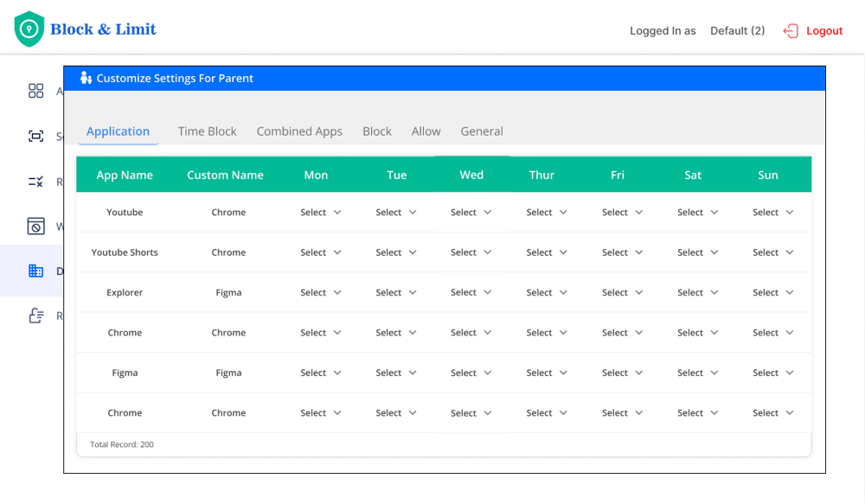Open Sun dropdown for Youtube row
The image size is (865, 504).
(x=772, y=213)
